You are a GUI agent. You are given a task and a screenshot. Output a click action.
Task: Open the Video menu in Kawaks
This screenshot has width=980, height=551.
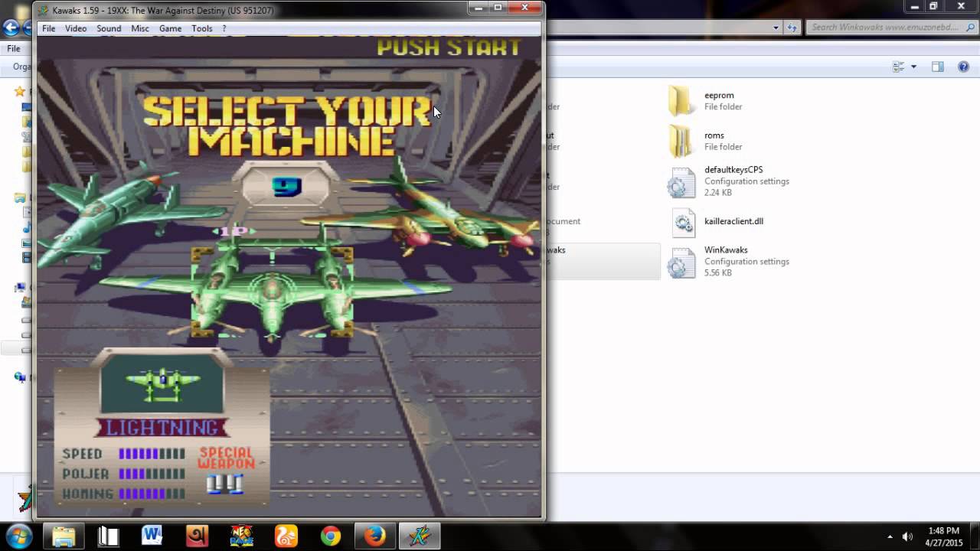[76, 28]
